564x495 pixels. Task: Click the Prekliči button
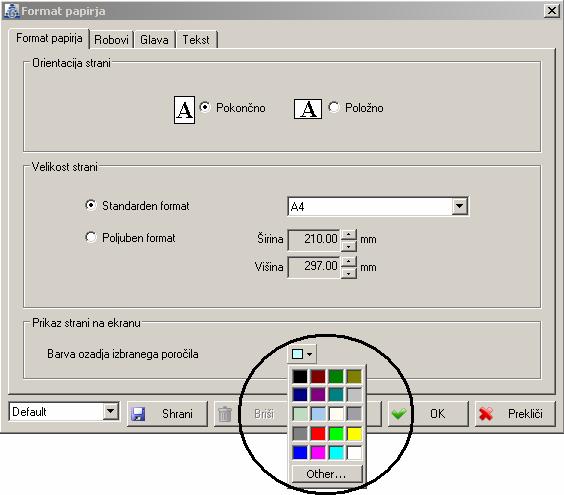pyautogui.click(x=515, y=414)
